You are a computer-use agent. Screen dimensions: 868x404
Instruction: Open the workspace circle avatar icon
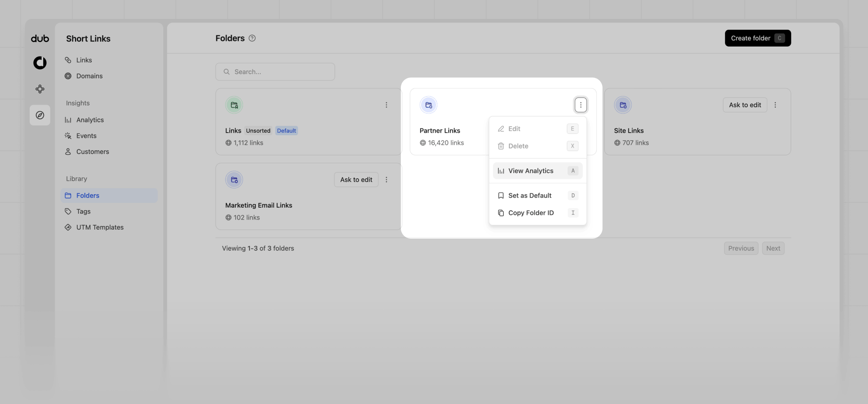tap(40, 63)
